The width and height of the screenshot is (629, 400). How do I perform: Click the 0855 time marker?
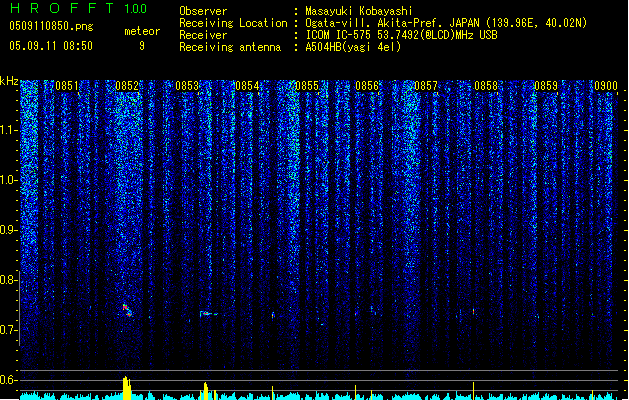pyautogui.click(x=307, y=86)
